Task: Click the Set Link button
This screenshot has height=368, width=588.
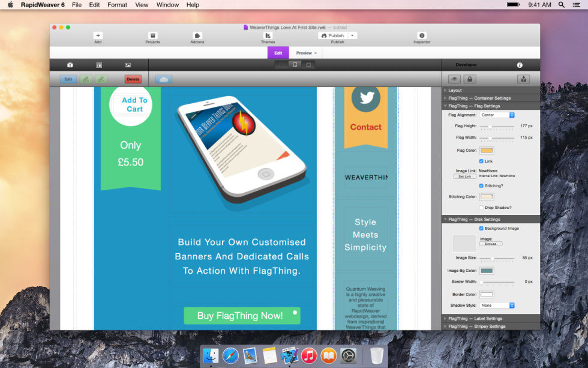Action: pyautogui.click(x=464, y=176)
